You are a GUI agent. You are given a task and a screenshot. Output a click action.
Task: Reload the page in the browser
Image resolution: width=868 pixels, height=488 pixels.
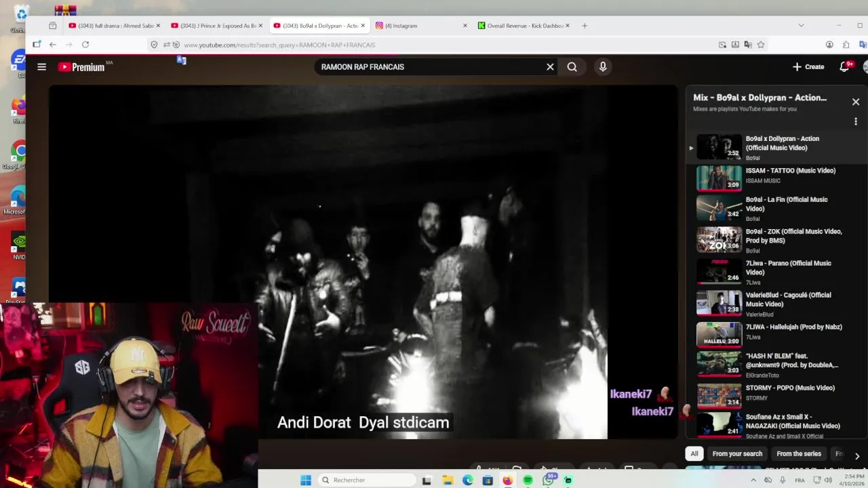pyautogui.click(x=85, y=45)
